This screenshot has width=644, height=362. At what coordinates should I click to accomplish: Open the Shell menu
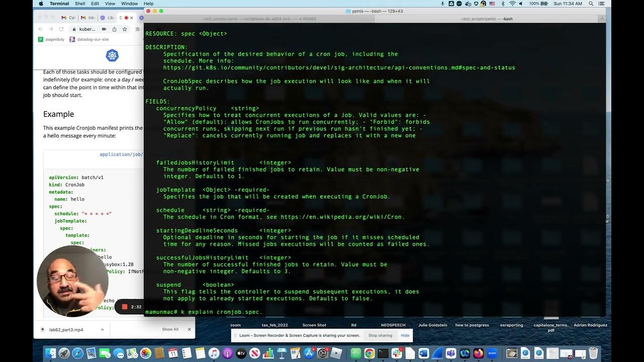tap(79, 4)
